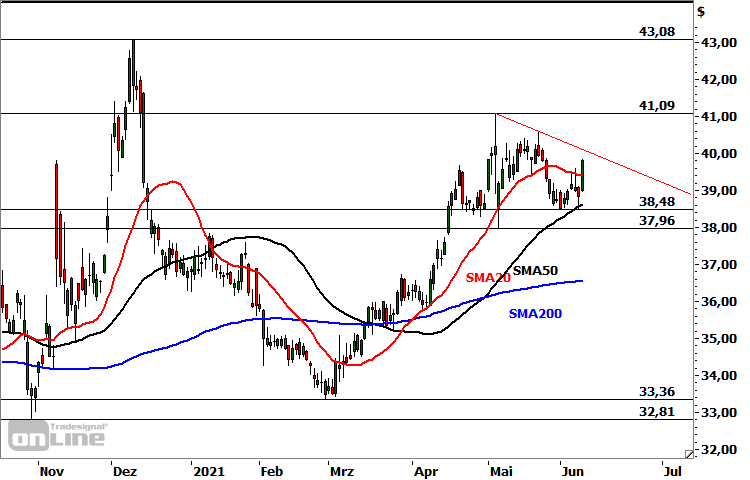
Task: Select the black SMA50 label
Action: [x=535, y=270]
